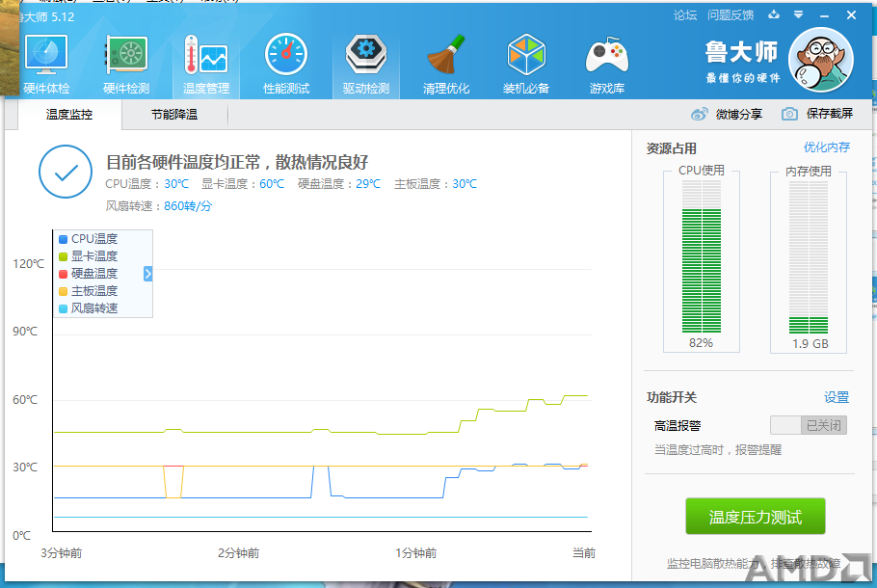877x588 pixels.
Task: Click the 2分钟前 time axis label
Action: coord(238,553)
